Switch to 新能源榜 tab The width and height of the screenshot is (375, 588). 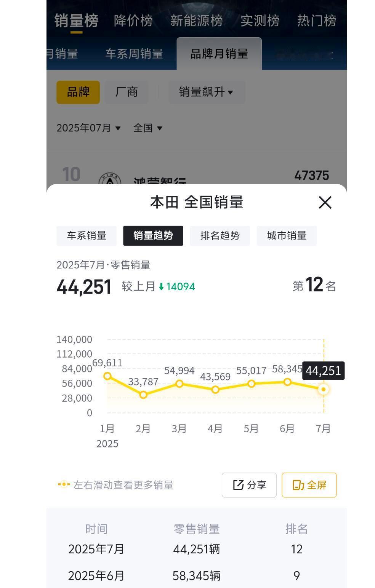point(197,21)
